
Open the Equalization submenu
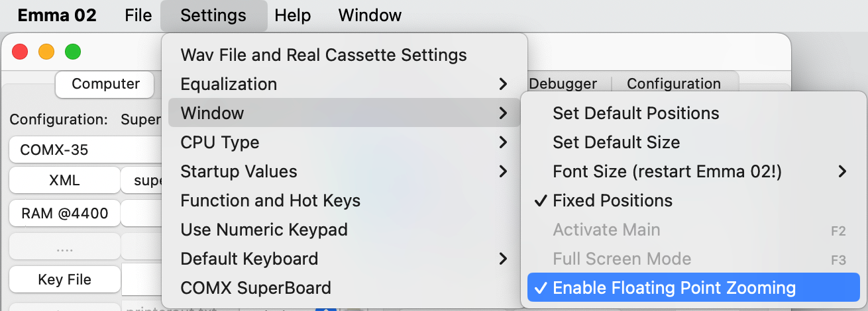point(229,84)
